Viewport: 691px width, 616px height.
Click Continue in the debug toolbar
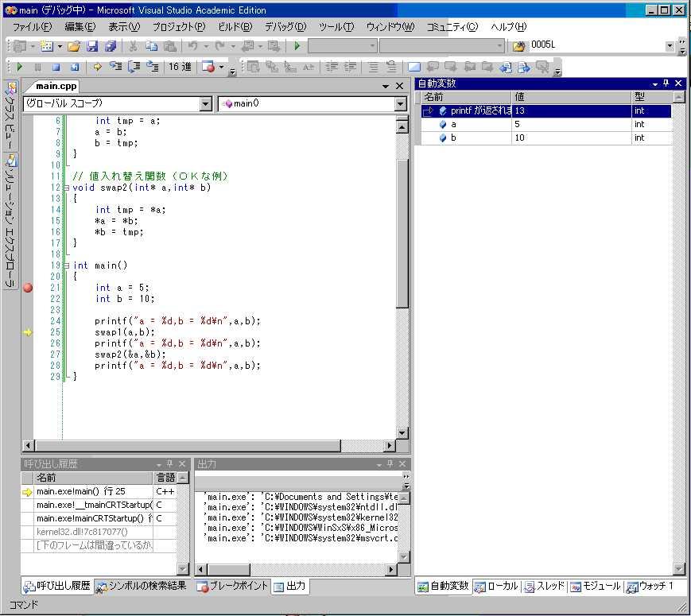point(20,67)
